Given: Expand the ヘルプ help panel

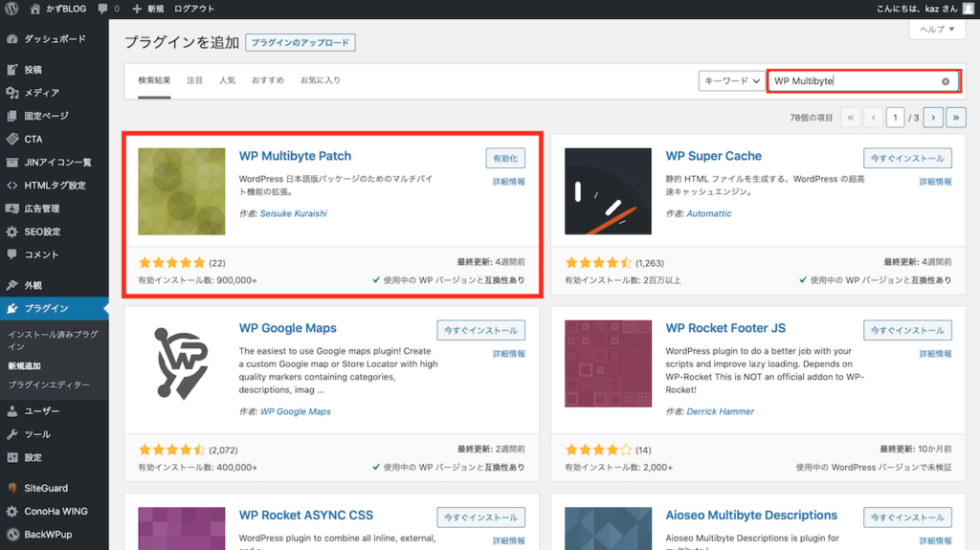Looking at the screenshot, I should [x=936, y=29].
